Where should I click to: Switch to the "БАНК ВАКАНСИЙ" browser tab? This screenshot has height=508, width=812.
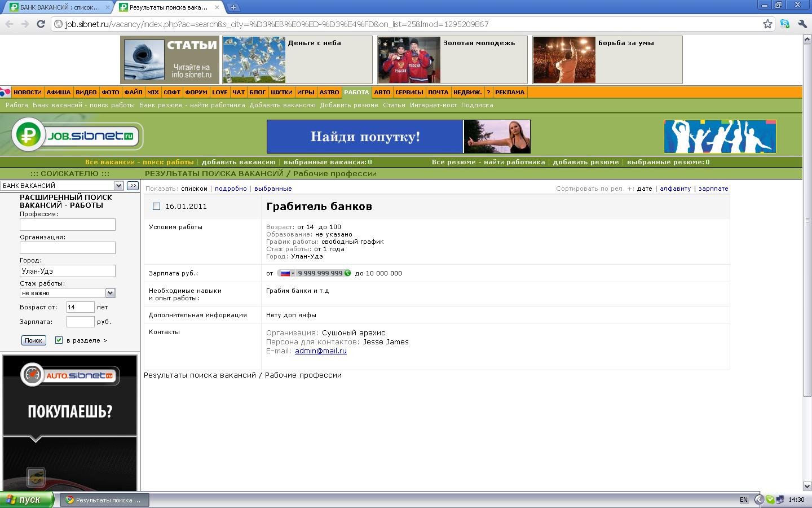[56, 7]
